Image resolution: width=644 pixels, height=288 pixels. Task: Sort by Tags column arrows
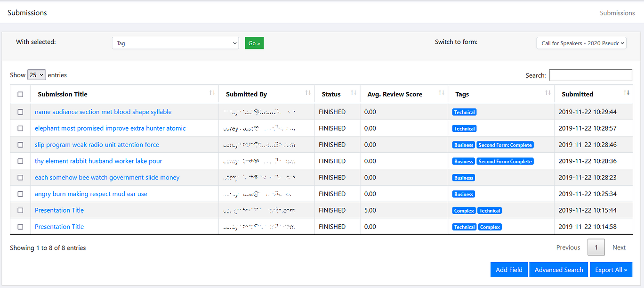point(548,93)
